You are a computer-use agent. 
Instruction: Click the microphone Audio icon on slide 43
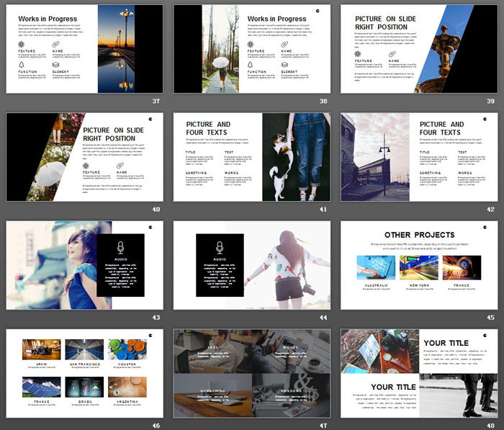(120, 247)
